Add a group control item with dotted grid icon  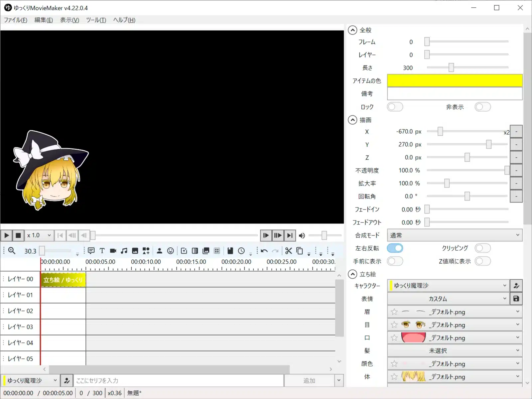[x=217, y=251]
